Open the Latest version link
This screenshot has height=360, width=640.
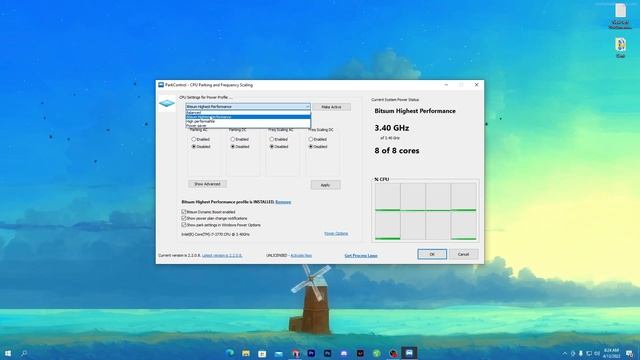[222, 256]
